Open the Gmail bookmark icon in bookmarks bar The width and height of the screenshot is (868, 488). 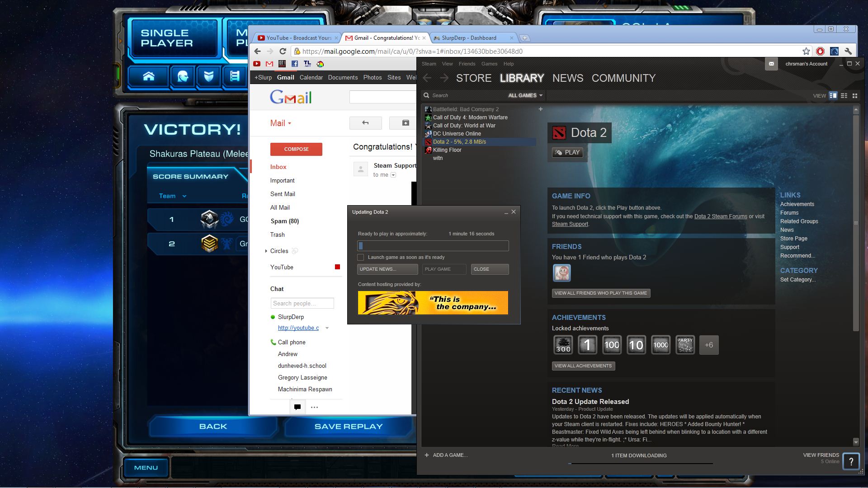click(269, 64)
